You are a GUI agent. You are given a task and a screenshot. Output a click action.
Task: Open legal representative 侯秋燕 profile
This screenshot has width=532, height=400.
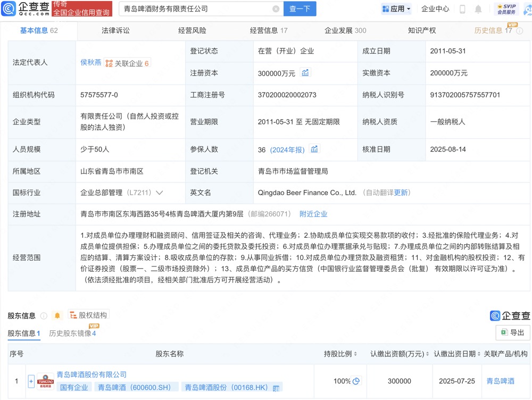coord(90,62)
